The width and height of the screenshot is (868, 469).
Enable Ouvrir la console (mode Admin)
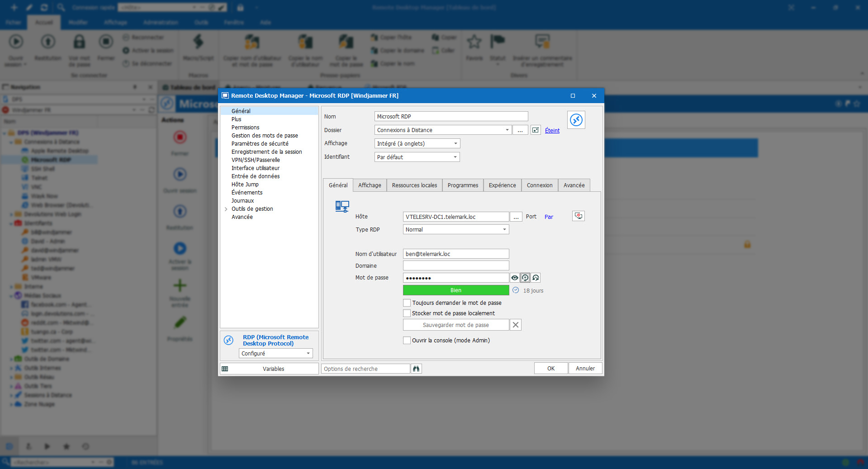[x=407, y=341]
